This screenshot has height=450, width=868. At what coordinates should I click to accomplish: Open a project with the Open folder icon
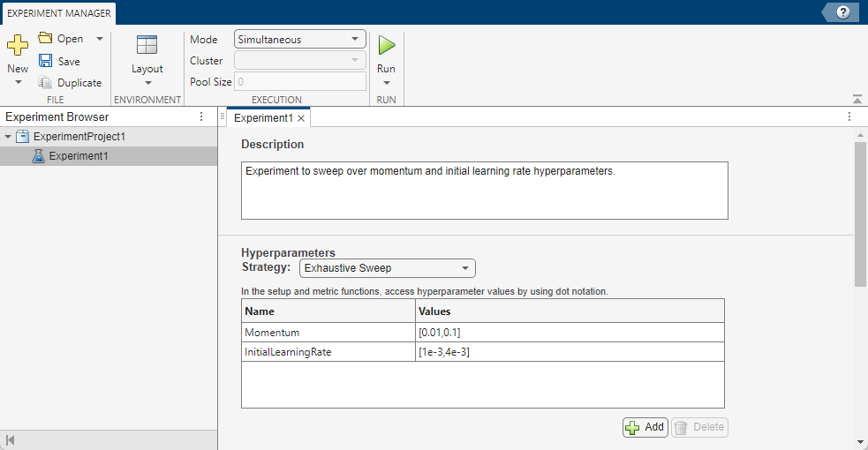point(46,39)
